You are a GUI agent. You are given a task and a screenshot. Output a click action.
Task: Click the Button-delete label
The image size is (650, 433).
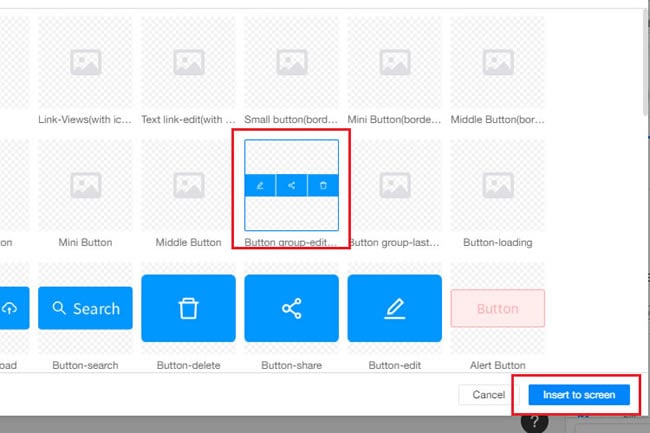189,365
